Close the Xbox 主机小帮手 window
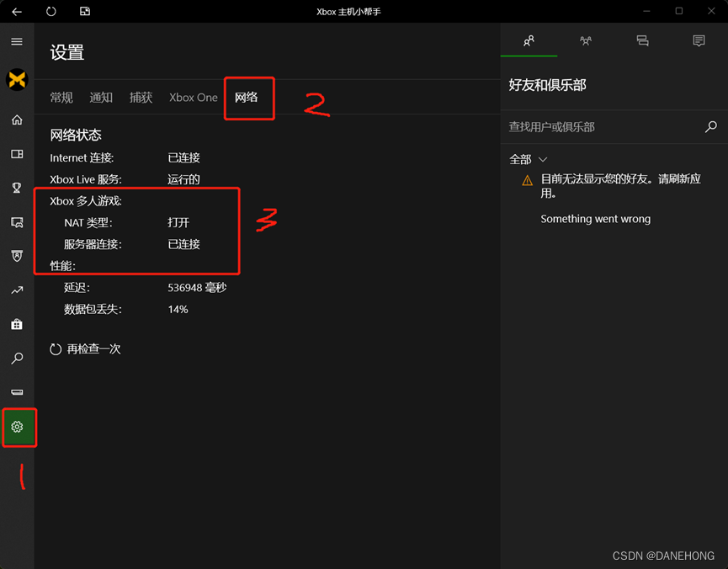Viewport: 728px width, 569px height. pyautogui.click(x=711, y=11)
